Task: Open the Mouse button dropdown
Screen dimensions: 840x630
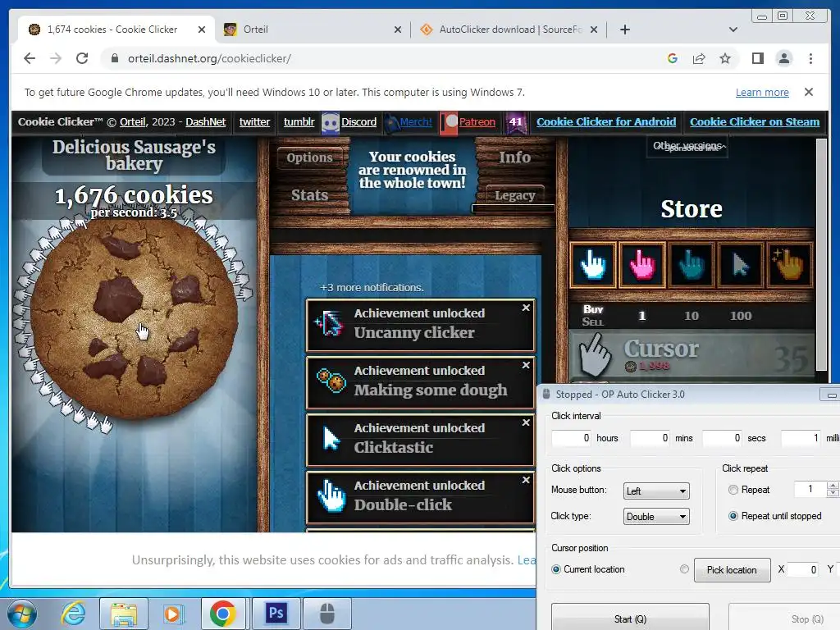Action: pos(656,491)
